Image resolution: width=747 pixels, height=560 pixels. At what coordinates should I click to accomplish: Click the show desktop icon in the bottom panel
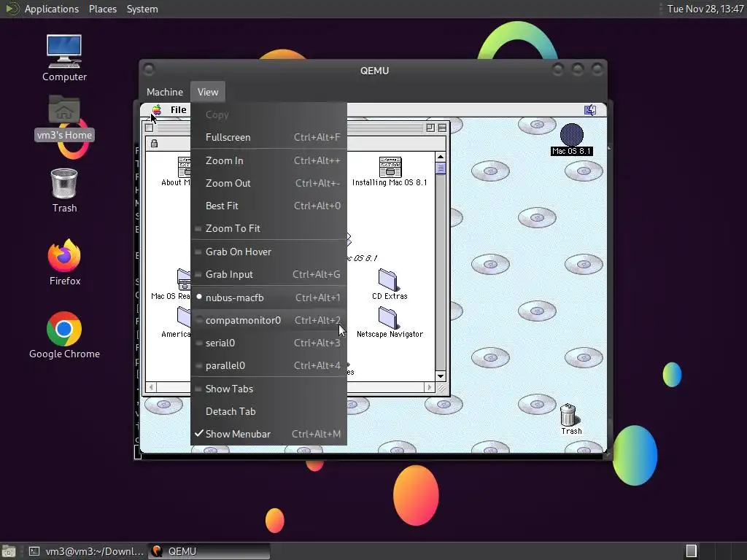9,551
